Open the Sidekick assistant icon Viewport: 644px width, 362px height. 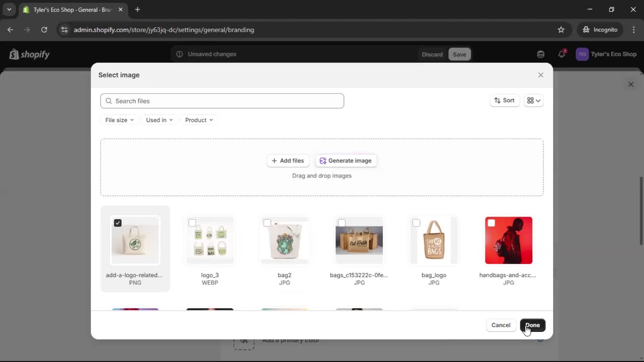pyautogui.click(x=541, y=54)
